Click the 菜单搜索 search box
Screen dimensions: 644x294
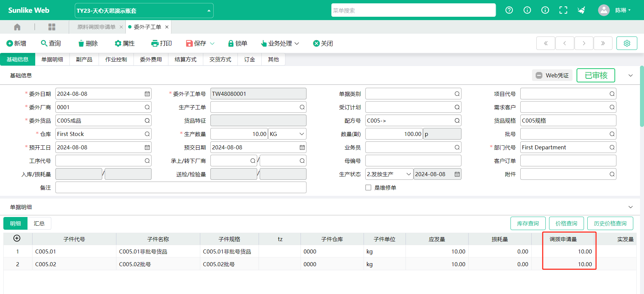pyautogui.click(x=413, y=10)
